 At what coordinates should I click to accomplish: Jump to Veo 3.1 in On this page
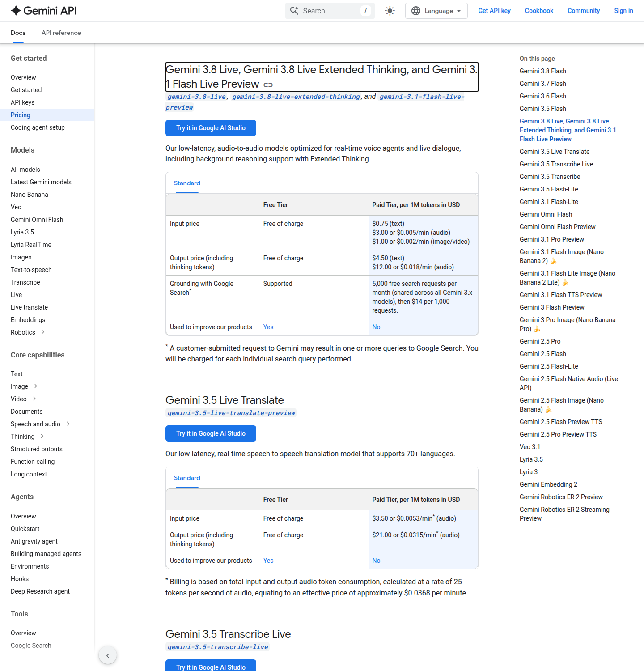(x=530, y=447)
